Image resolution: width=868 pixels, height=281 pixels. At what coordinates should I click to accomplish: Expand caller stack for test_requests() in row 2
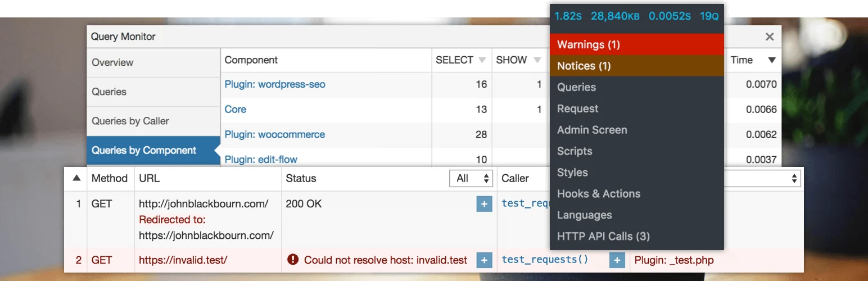[x=617, y=260]
